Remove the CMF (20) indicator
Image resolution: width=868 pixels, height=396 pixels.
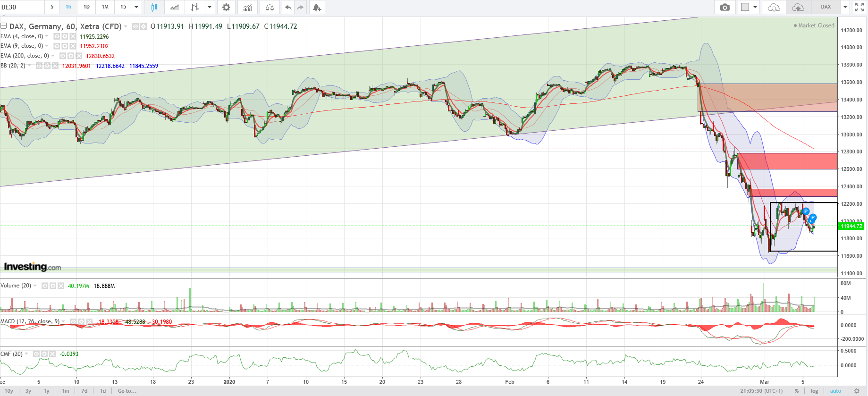[52, 354]
